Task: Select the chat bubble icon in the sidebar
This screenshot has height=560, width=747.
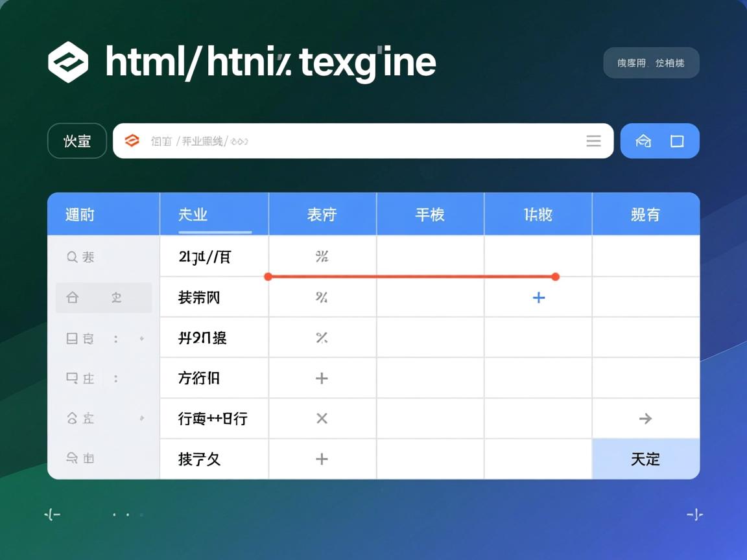Action: 72,378
